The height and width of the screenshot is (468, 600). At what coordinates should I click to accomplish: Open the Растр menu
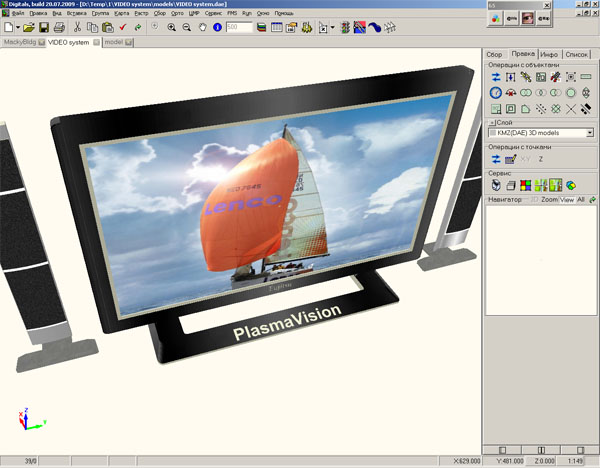pos(141,13)
